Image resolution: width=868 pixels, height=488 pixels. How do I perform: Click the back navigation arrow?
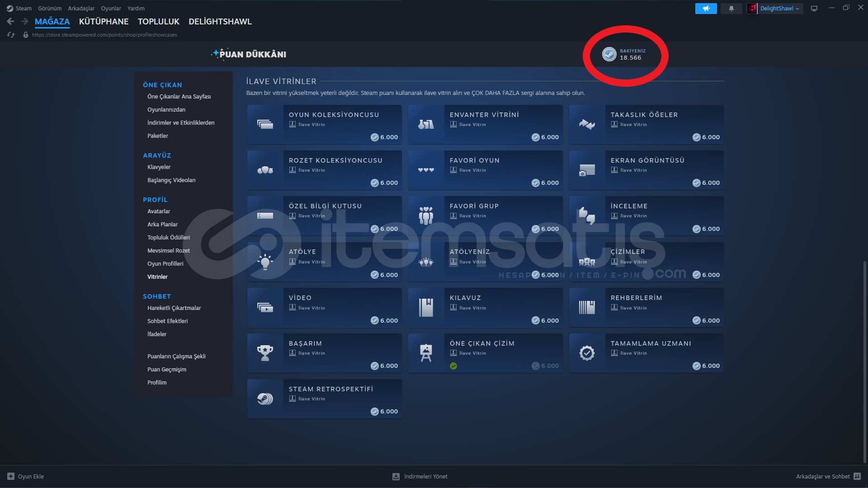tap(10, 21)
